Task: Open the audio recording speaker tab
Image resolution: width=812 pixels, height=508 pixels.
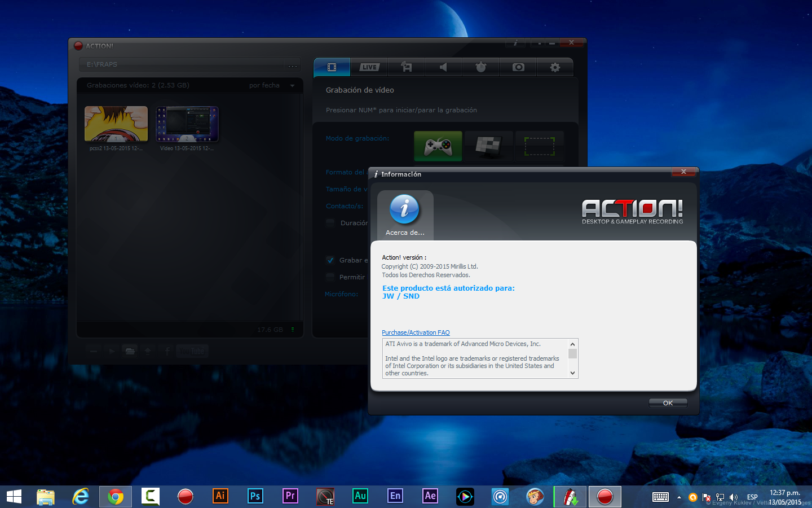Action: click(443, 67)
